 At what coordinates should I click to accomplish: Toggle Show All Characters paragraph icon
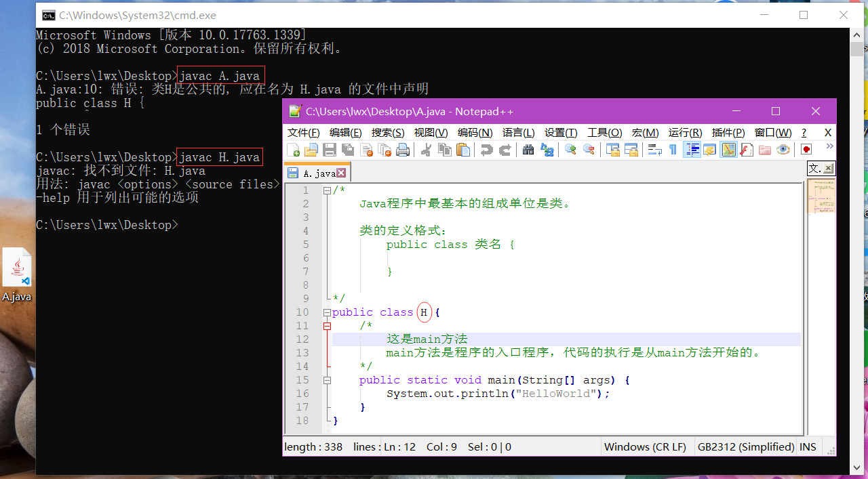(673, 150)
